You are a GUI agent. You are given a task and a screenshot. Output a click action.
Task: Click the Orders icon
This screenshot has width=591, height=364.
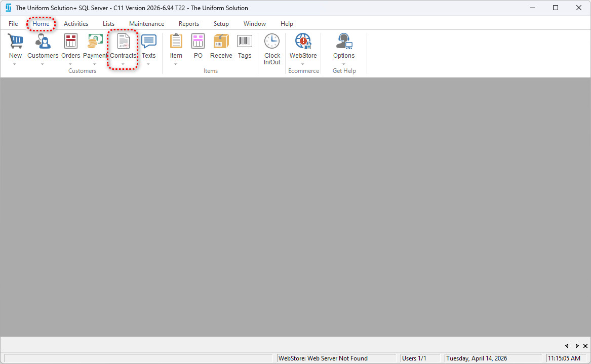pos(71,42)
